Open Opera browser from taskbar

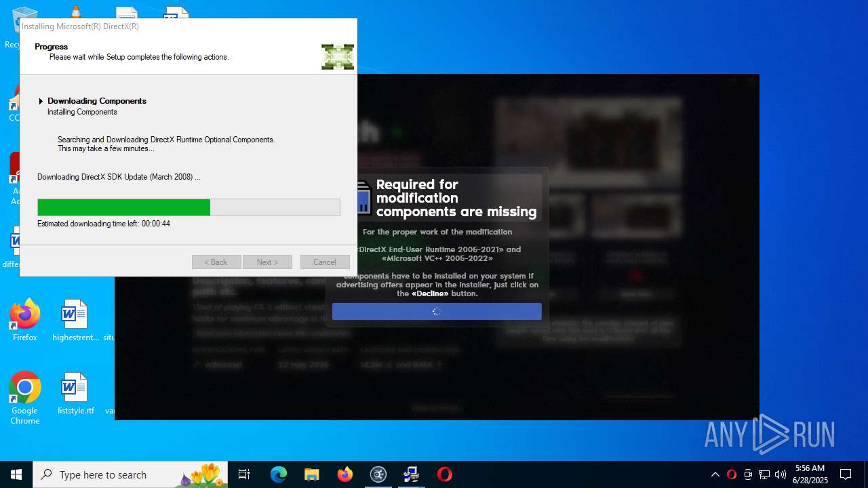(x=445, y=474)
